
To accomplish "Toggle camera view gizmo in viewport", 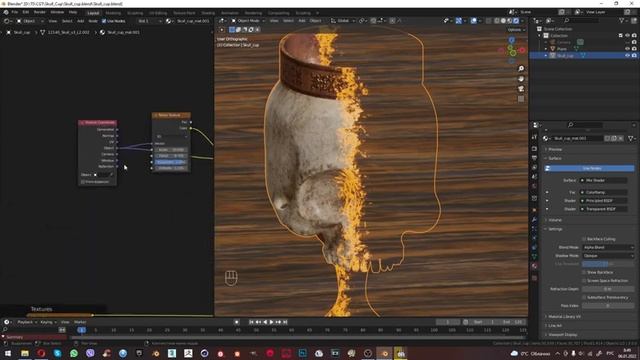I will click(x=521, y=89).
